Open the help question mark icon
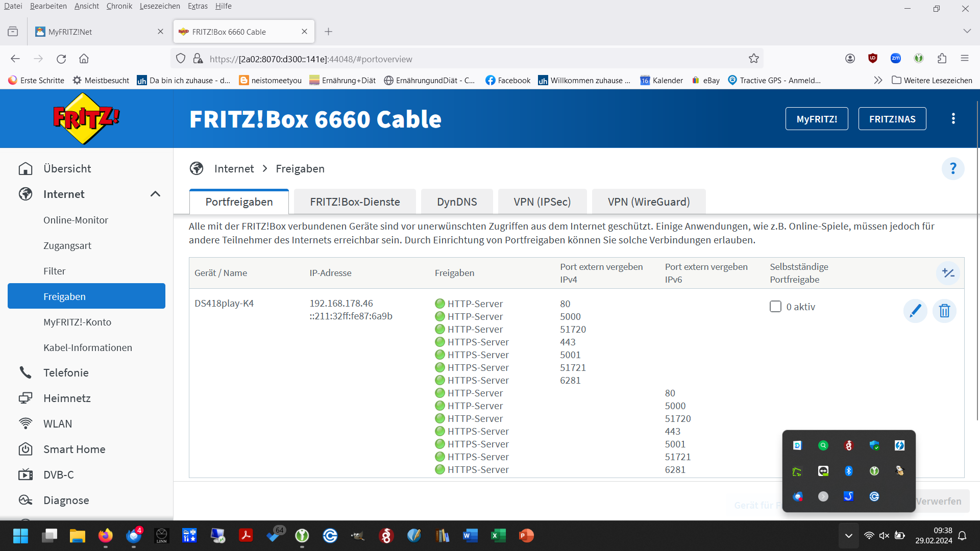 coord(952,169)
